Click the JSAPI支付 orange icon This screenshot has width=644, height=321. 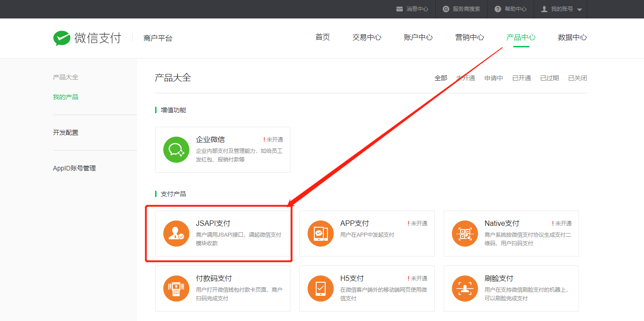coord(176,234)
